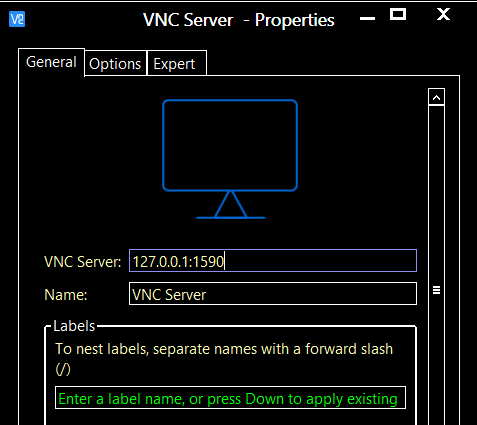Click the "Name:" field label
The width and height of the screenshot is (477, 425).
pyautogui.click(x=66, y=295)
